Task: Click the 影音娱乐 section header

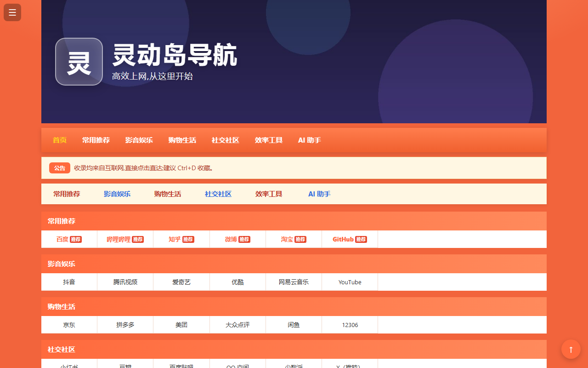Action: click(x=294, y=264)
